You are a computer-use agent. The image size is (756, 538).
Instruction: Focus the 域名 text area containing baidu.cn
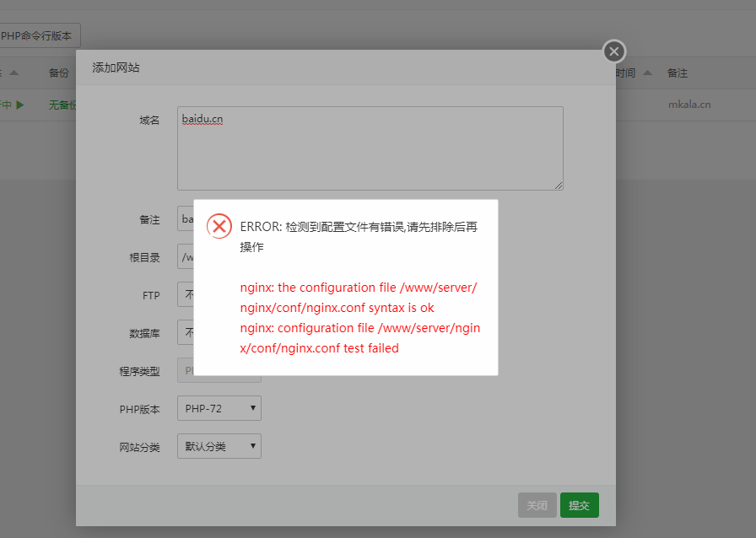pos(370,148)
